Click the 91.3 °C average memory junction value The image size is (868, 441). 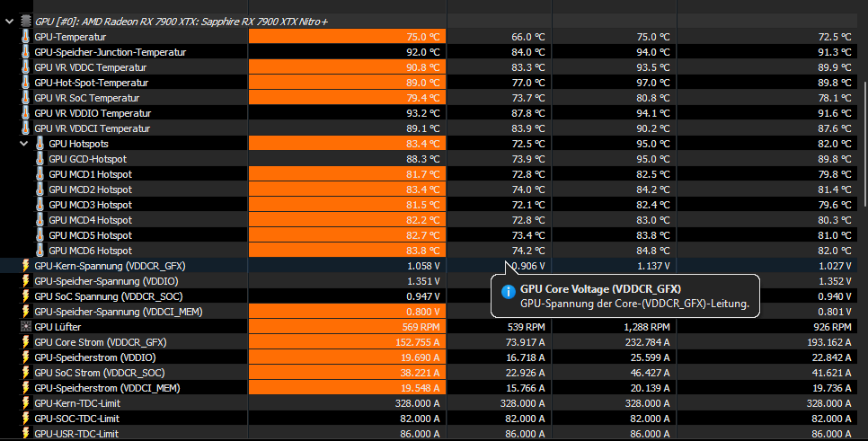tap(835, 53)
